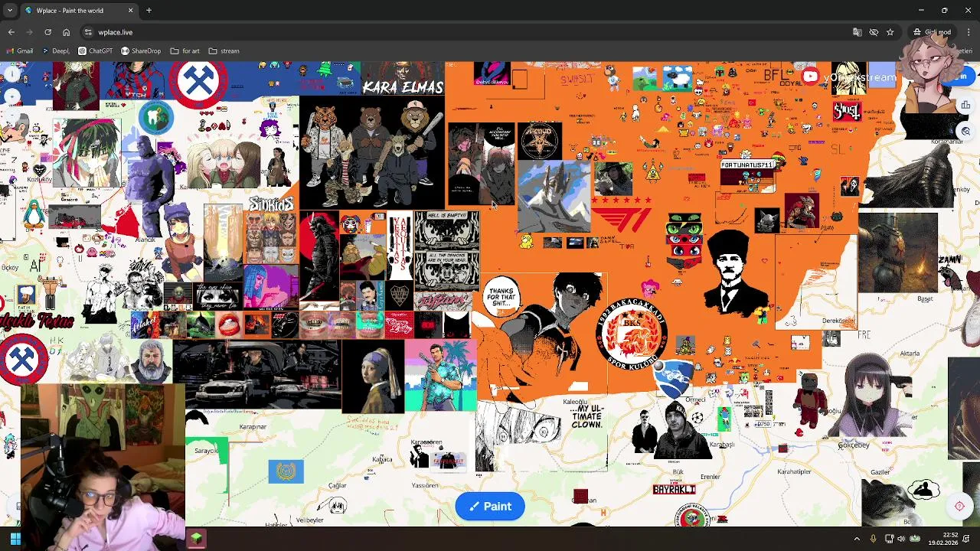Open the ShareDrop bookmark
Image resolution: width=980 pixels, height=551 pixels.
tap(141, 51)
